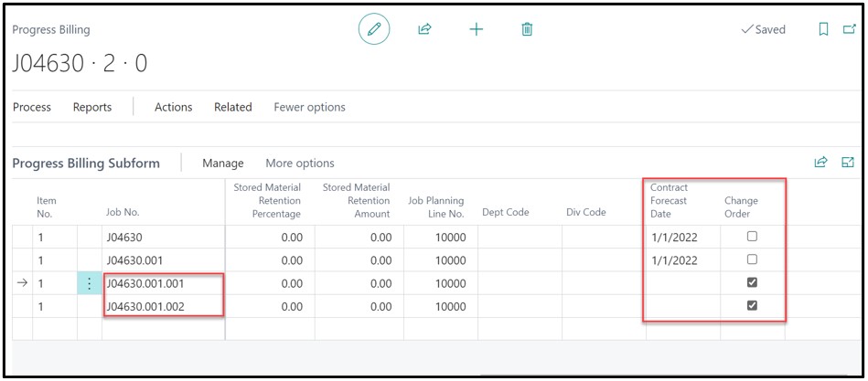This screenshot has height=381, width=868.
Task: Uncheck Change Order for J04630.001.002 row
Action: pyautogui.click(x=752, y=307)
